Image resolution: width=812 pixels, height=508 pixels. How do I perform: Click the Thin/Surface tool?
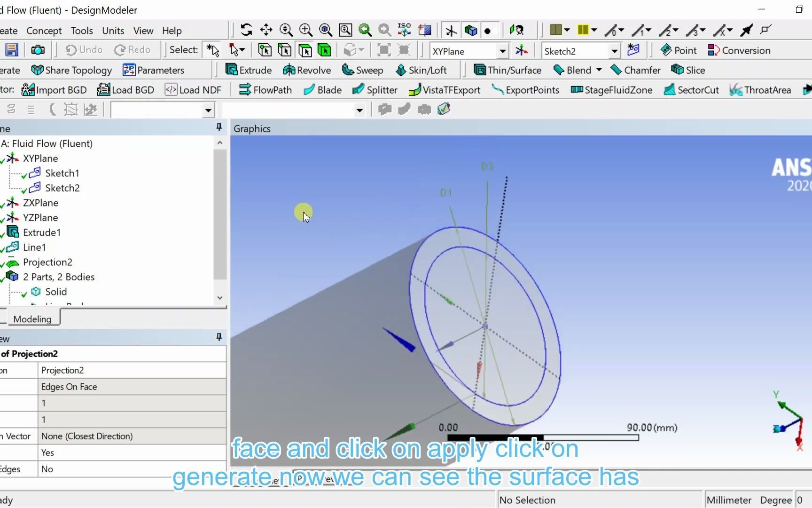click(x=507, y=70)
